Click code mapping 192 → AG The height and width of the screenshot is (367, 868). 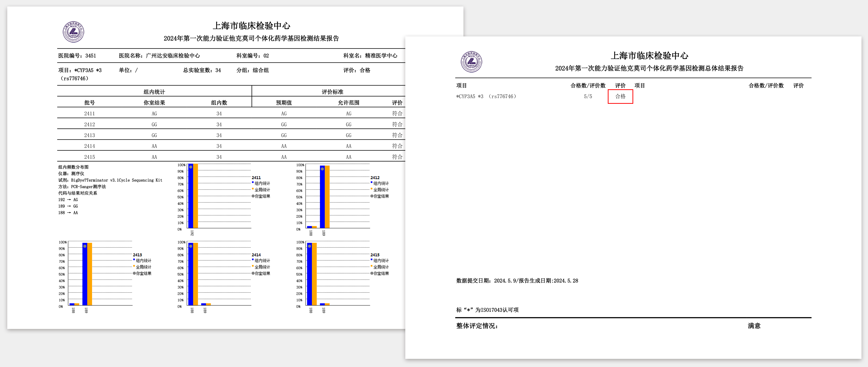68,200
